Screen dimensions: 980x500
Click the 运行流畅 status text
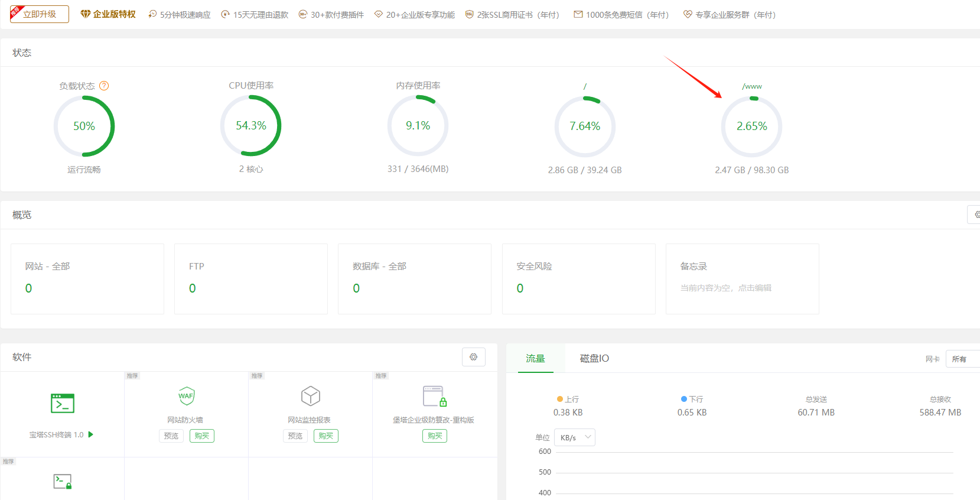(84, 170)
